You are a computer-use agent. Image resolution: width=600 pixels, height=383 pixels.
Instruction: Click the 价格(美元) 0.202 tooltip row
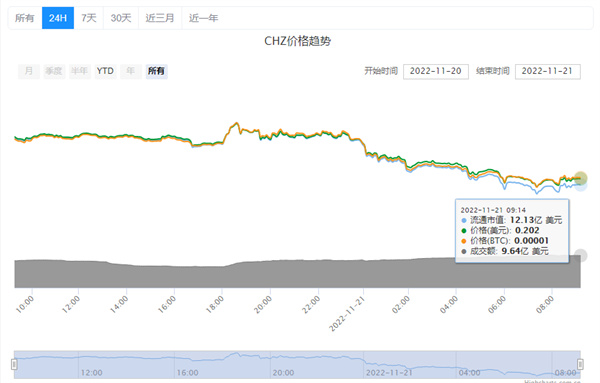[x=501, y=230]
